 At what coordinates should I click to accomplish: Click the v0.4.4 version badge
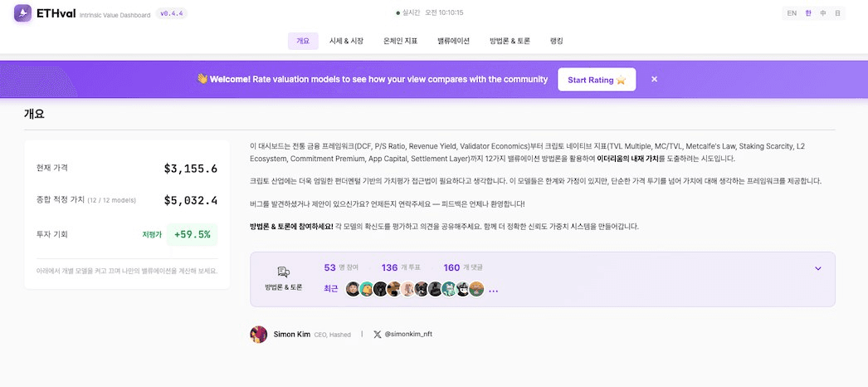[x=172, y=13]
